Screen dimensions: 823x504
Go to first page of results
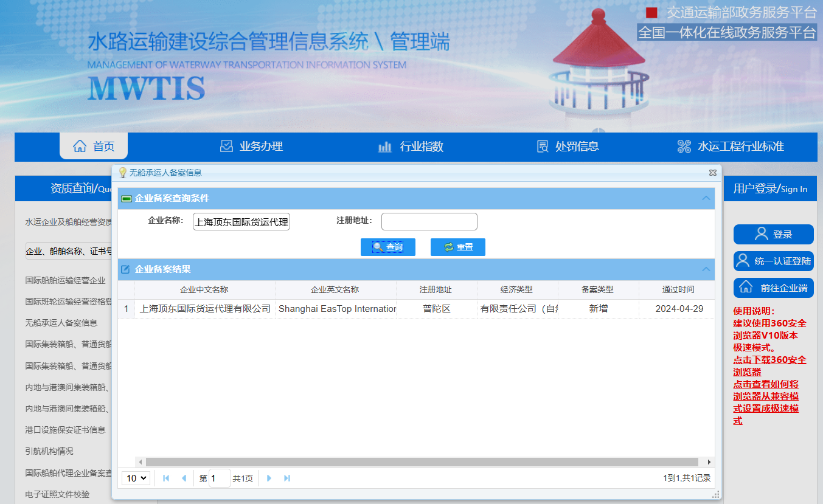166,478
